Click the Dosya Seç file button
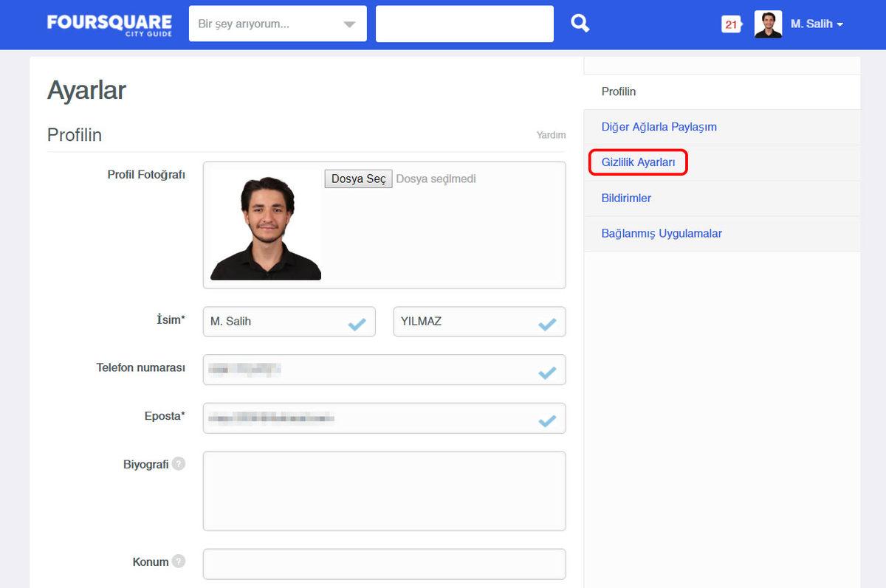 (358, 179)
